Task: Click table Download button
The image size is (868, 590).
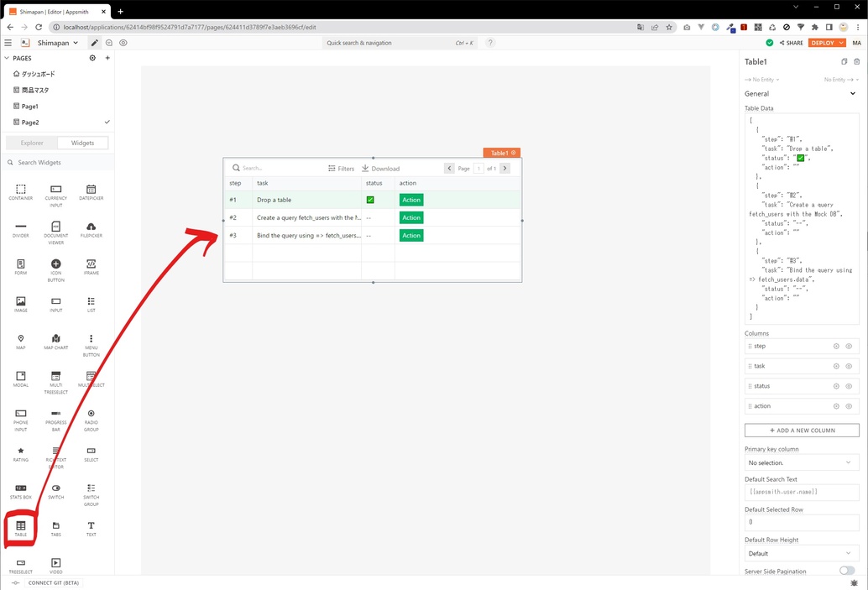Action: coord(380,168)
